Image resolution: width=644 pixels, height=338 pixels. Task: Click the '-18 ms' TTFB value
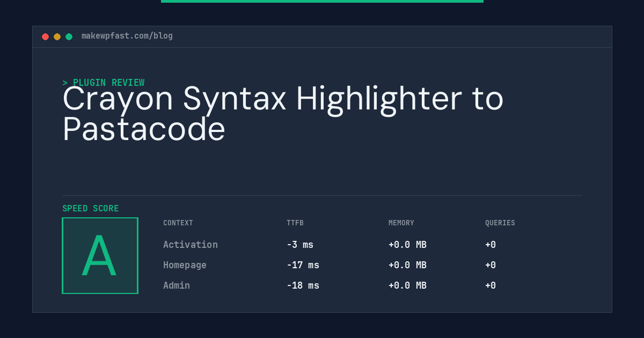[303, 285]
